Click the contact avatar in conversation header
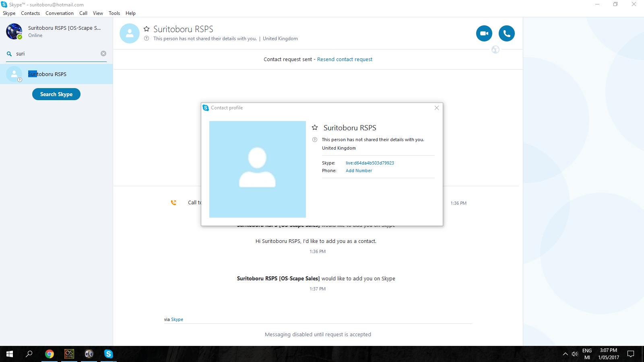Image resolution: width=644 pixels, height=362 pixels. pos(130,33)
